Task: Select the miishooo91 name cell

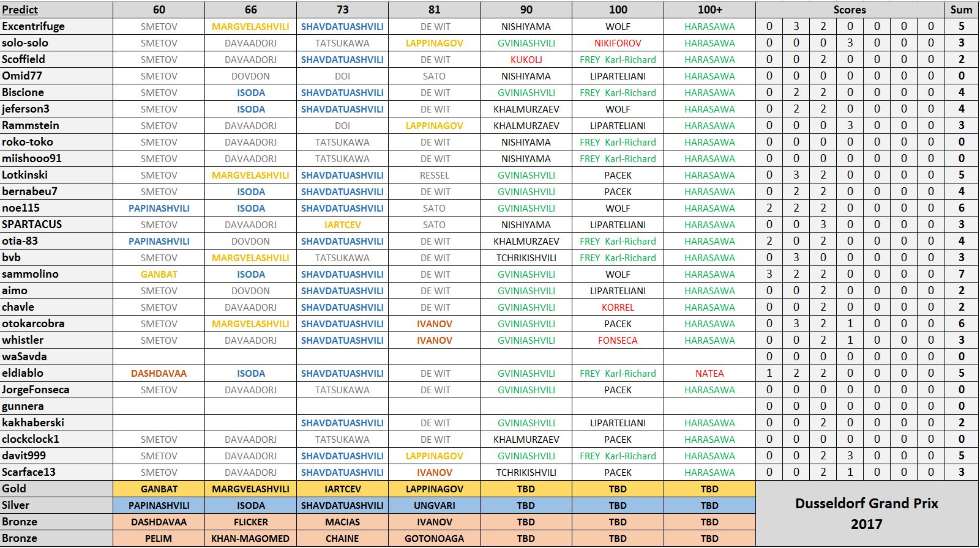Action: pos(56,158)
